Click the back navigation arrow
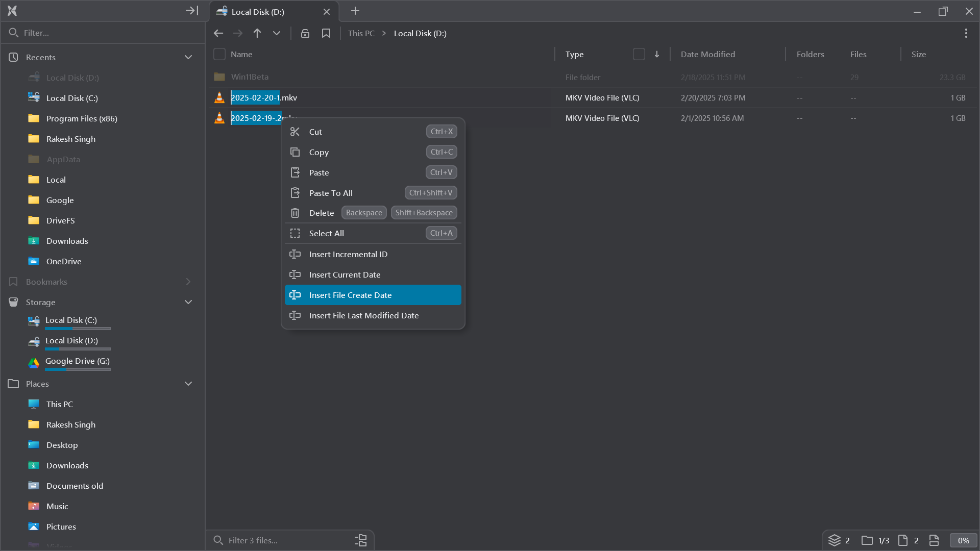This screenshot has width=980, height=551. tap(218, 33)
